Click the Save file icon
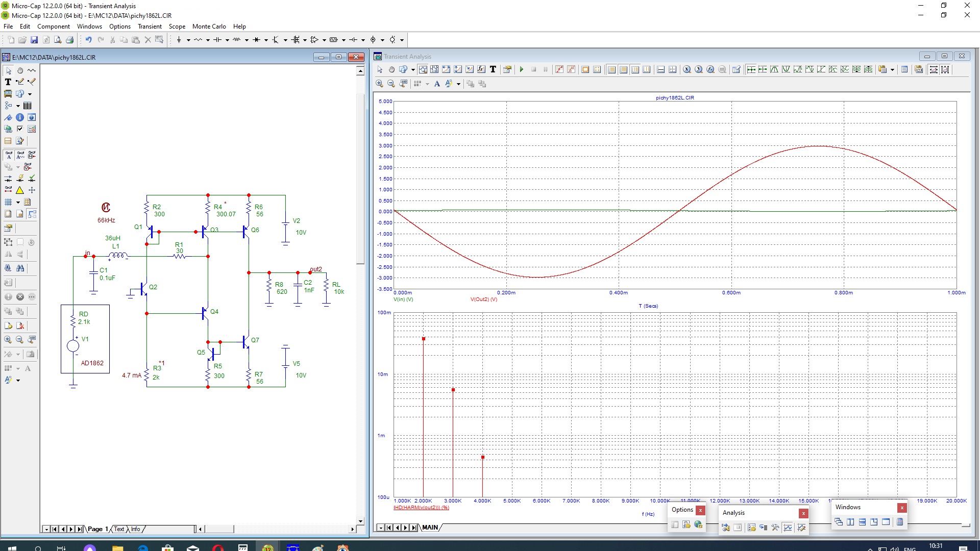Screen dimensions: 980x551 34,40
